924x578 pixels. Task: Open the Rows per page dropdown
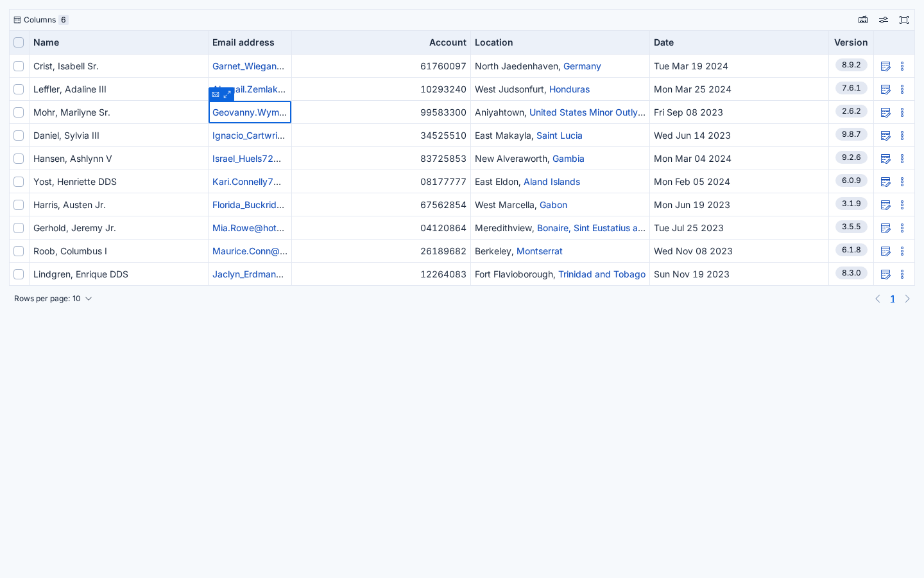[53, 299]
